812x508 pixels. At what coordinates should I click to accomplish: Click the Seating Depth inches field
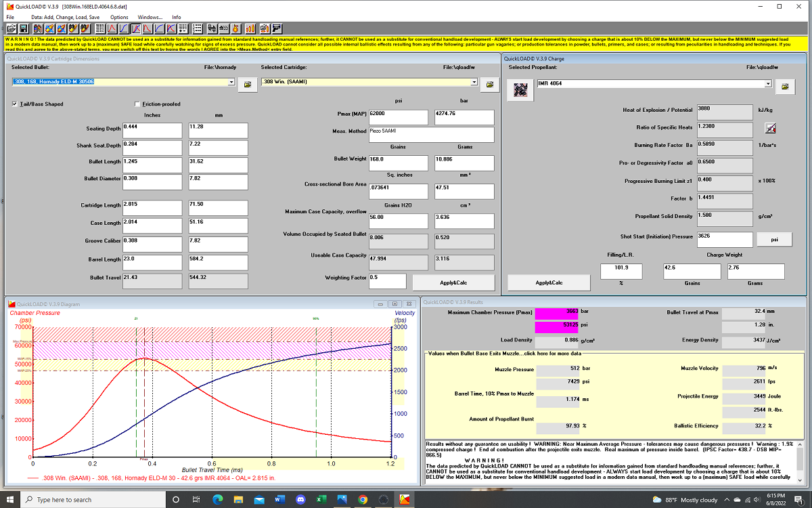point(152,130)
